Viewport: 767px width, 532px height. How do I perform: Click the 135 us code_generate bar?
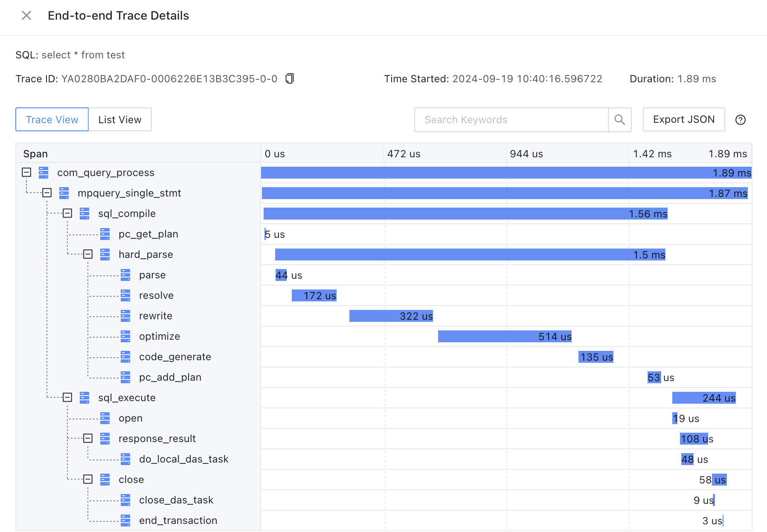coord(596,357)
